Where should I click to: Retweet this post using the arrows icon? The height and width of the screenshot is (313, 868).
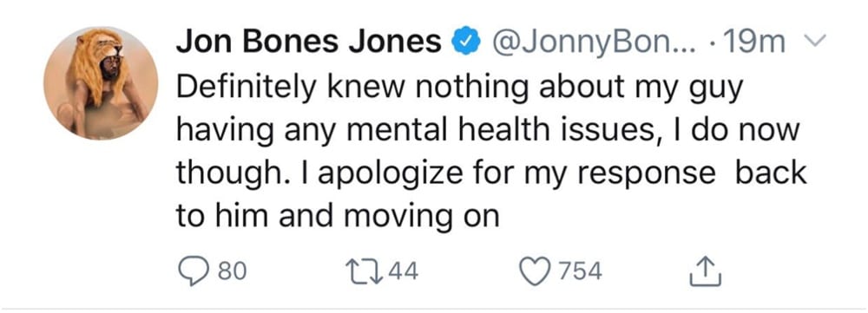pyautogui.click(x=362, y=271)
